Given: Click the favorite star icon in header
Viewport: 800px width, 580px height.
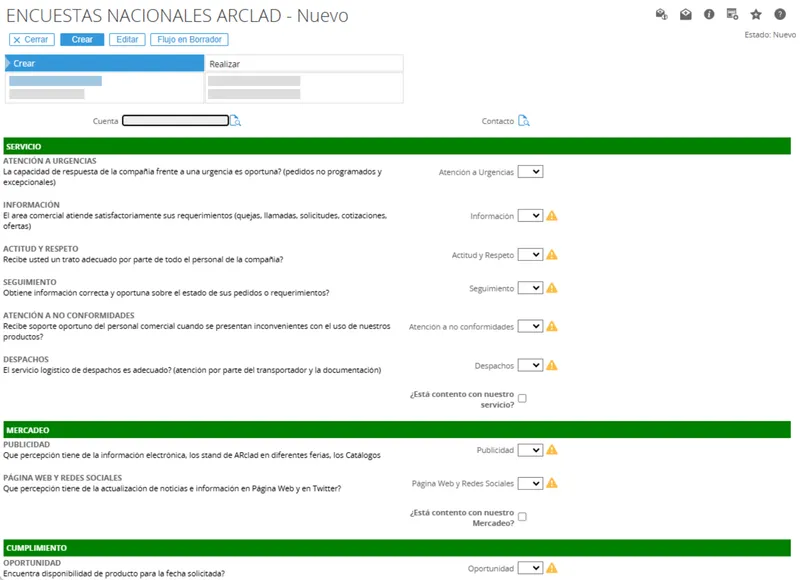Looking at the screenshot, I should click(756, 14).
